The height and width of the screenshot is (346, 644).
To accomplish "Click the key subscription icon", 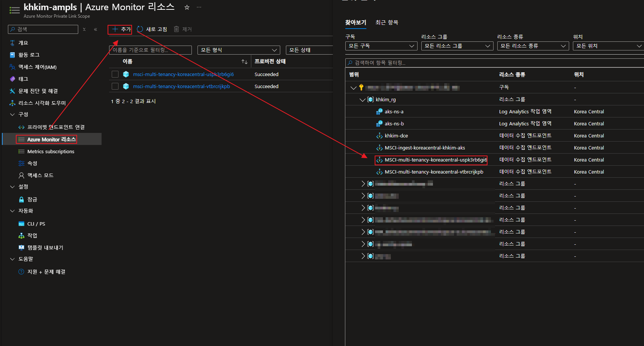I will (x=361, y=87).
